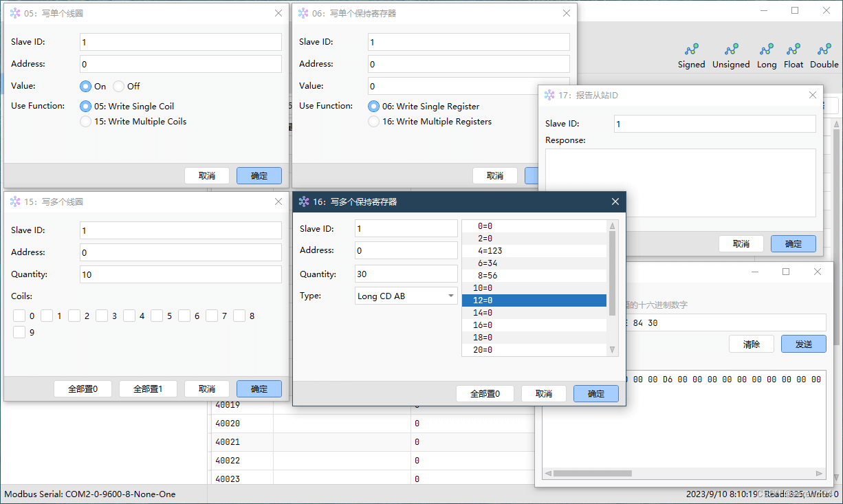This screenshot has height=504, width=843.
Task: Click 全部置1 in the multiple coils dialog
Action: tap(148, 388)
